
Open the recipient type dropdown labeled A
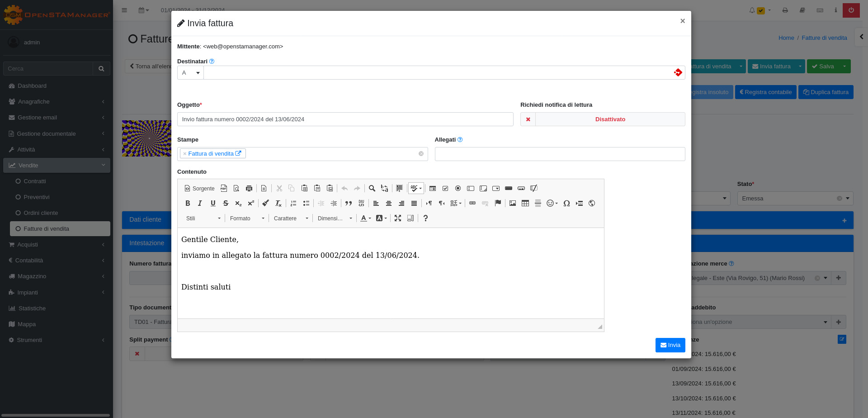tap(190, 73)
